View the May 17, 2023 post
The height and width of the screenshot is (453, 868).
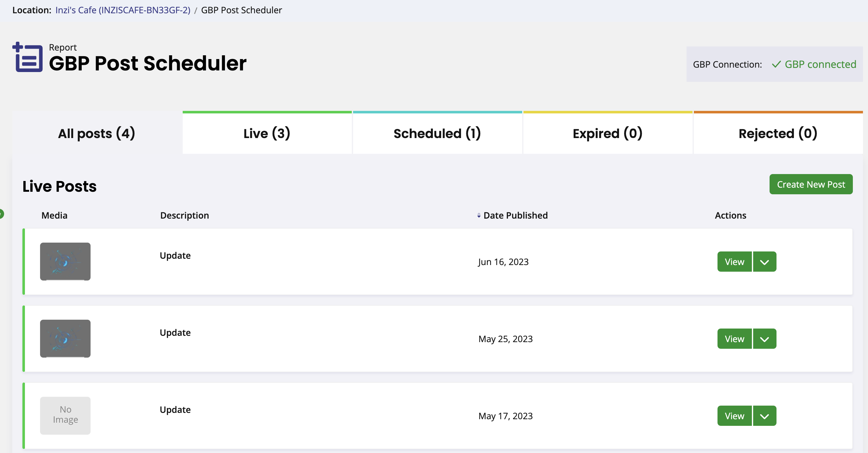(x=735, y=415)
